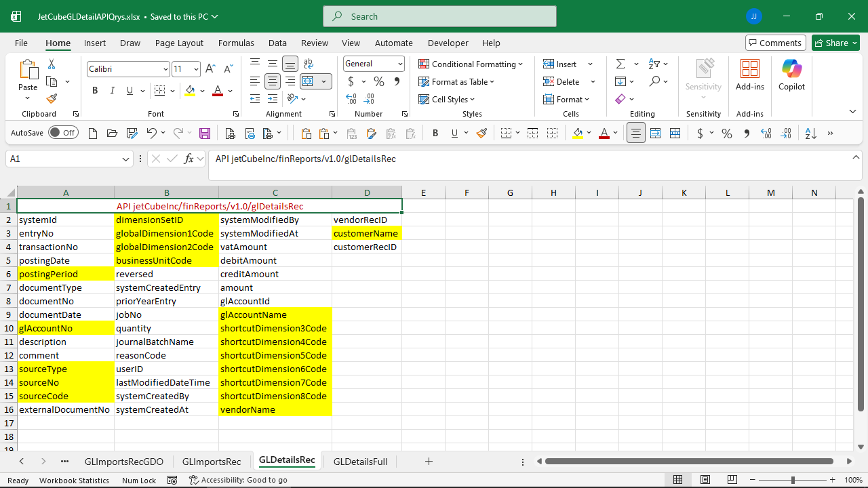Click the Add-ins icon
This screenshot has width=868, height=488.
point(749,75)
